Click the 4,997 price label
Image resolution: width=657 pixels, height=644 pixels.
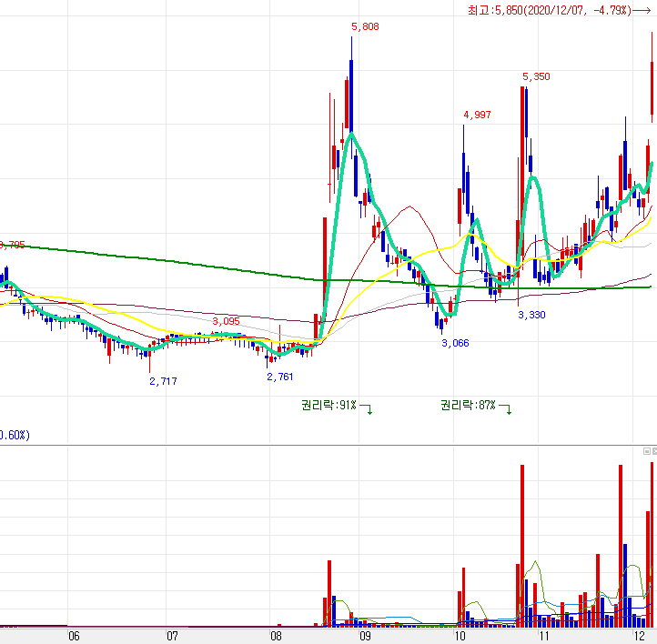pyautogui.click(x=477, y=115)
